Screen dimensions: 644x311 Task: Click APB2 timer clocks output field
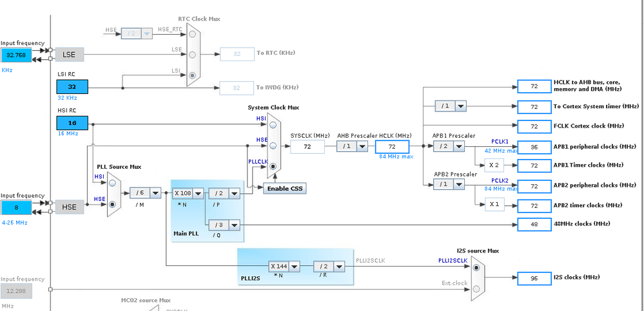534,205
